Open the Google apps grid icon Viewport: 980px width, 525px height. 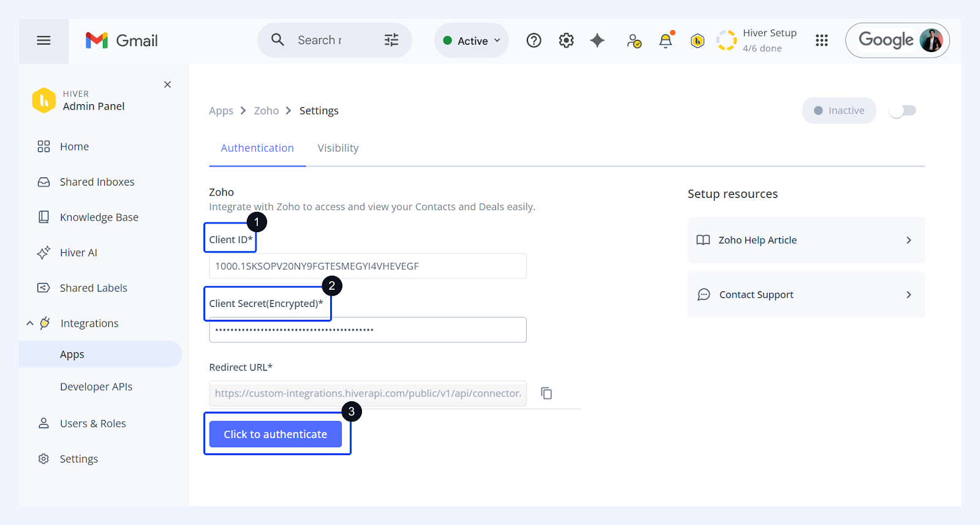822,40
